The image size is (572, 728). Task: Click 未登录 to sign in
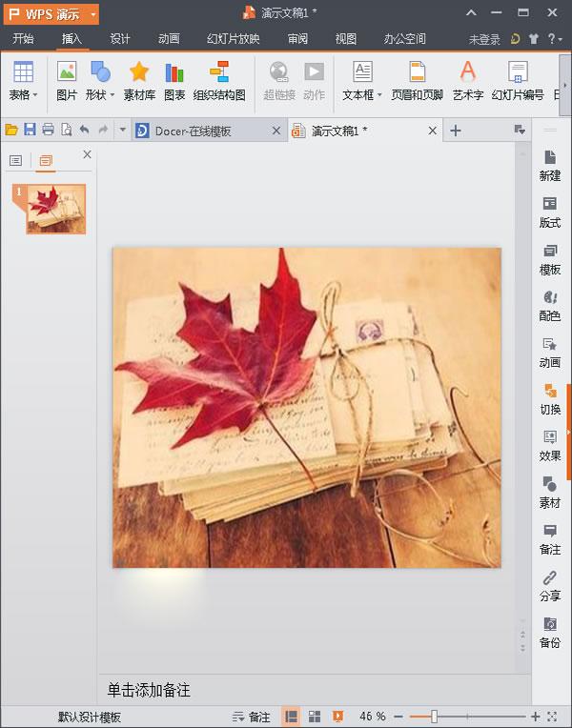coord(484,39)
